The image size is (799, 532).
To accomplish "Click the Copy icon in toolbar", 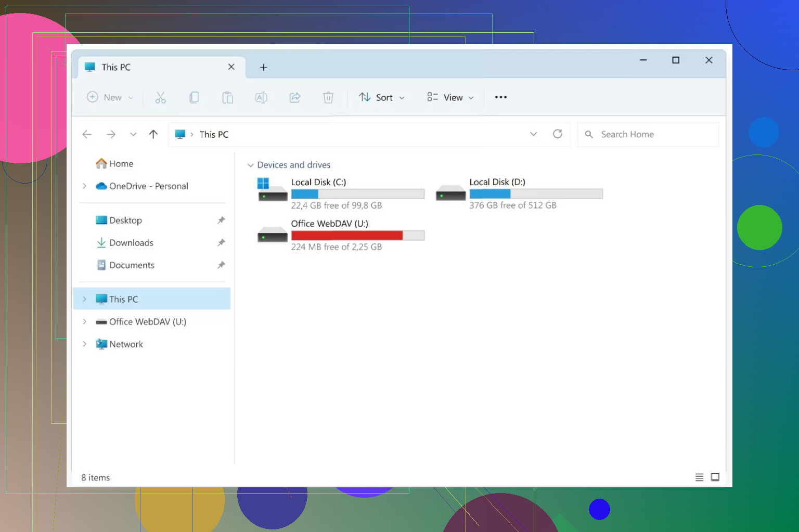I will point(194,98).
